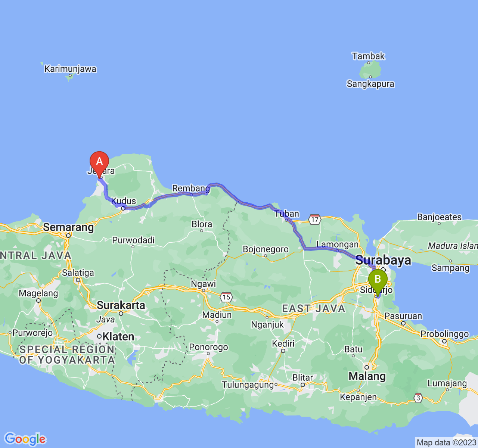The image size is (478, 448).
Task: Select the Blitar town label
Action: coord(303,377)
